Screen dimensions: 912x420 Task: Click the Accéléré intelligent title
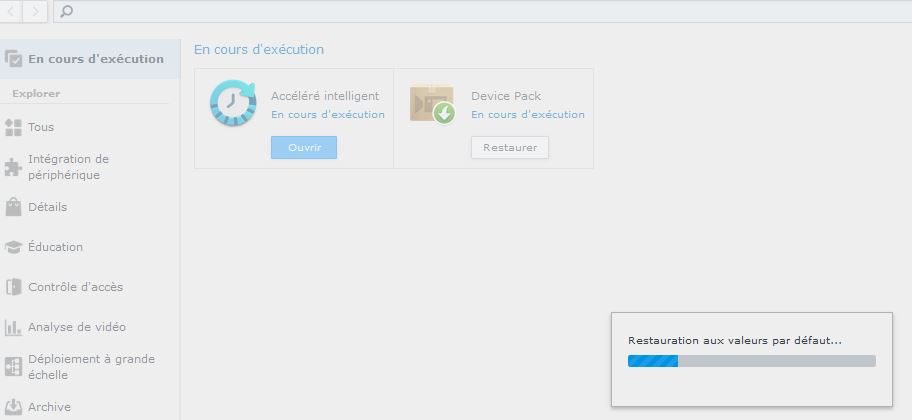click(325, 96)
